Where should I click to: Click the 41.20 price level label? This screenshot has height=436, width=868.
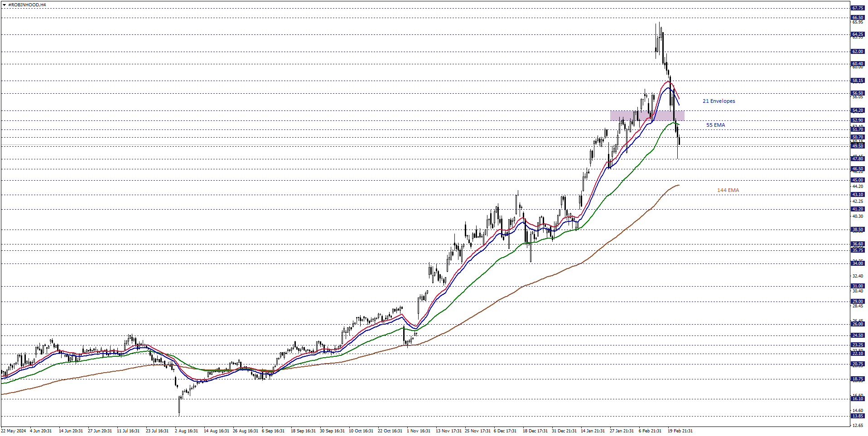(x=858, y=209)
